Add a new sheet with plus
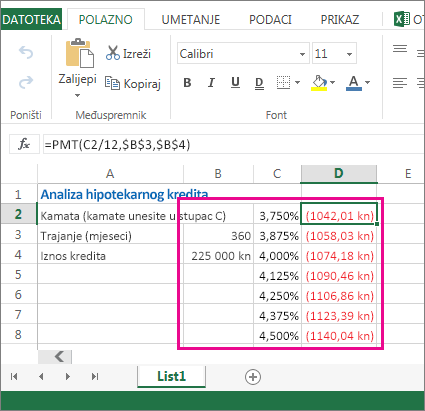 (x=253, y=377)
